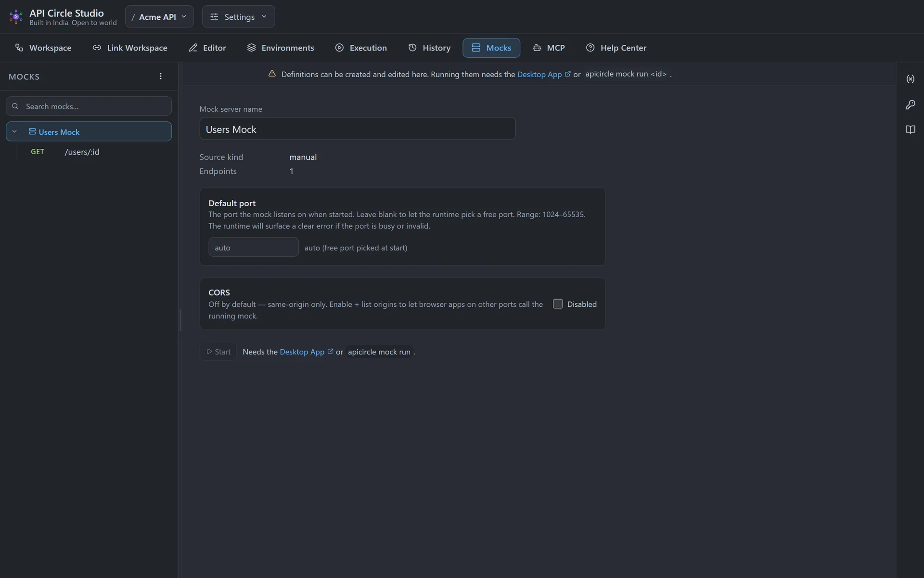Click the sidebar resize handle

pos(180,320)
